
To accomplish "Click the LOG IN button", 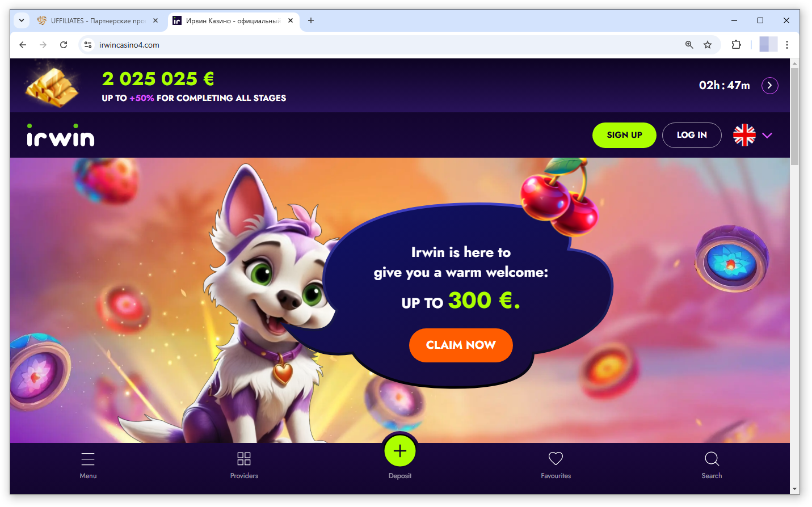I will click(x=692, y=135).
